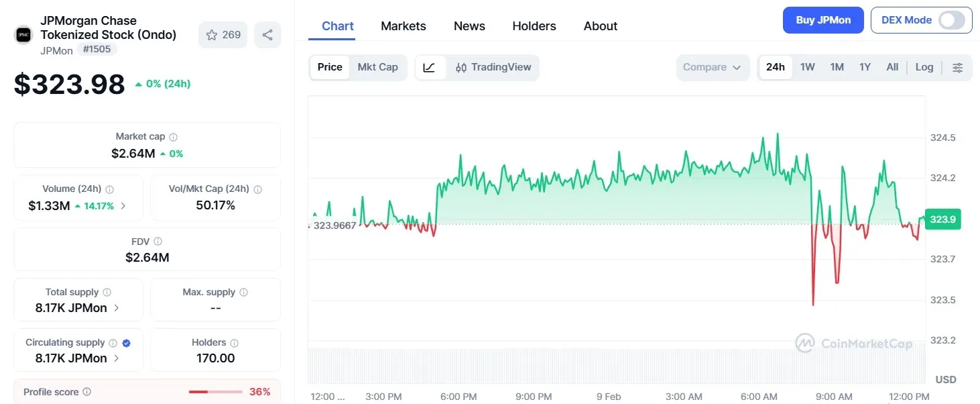
Task: Switch the chart to Mkt Cap view
Action: tap(377, 67)
